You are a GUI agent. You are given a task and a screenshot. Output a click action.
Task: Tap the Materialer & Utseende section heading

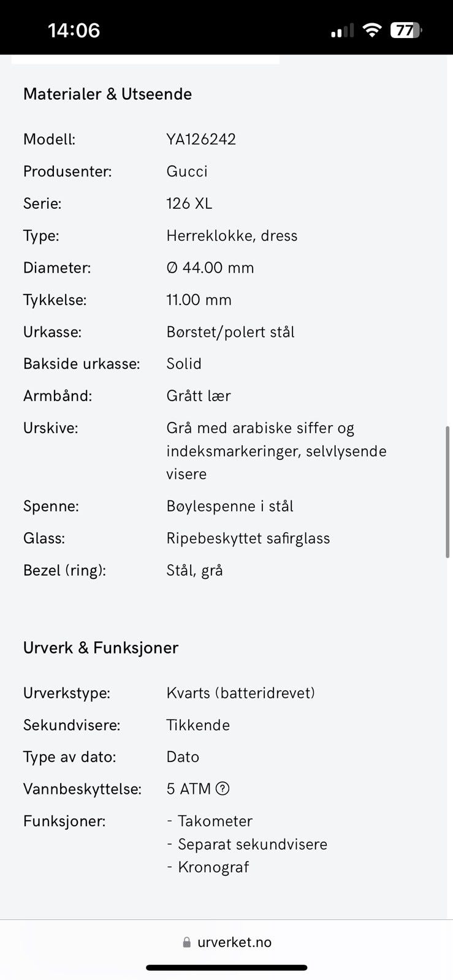pyautogui.click(x=107, y=94)
